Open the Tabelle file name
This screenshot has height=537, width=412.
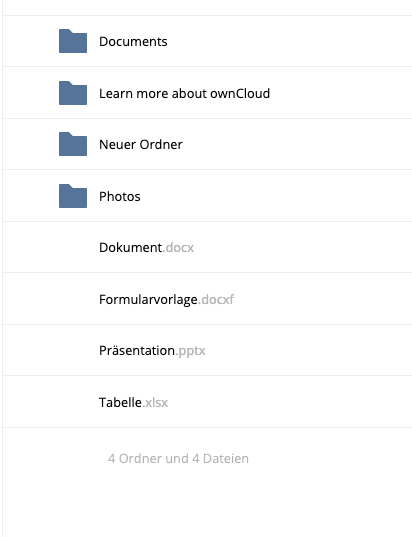pos(120,402)
